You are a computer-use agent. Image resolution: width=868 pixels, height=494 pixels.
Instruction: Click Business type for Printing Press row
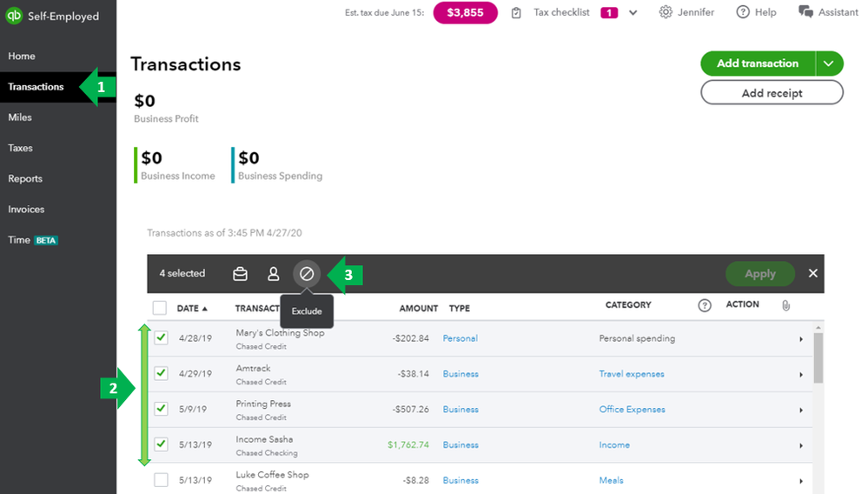point(461,410)
